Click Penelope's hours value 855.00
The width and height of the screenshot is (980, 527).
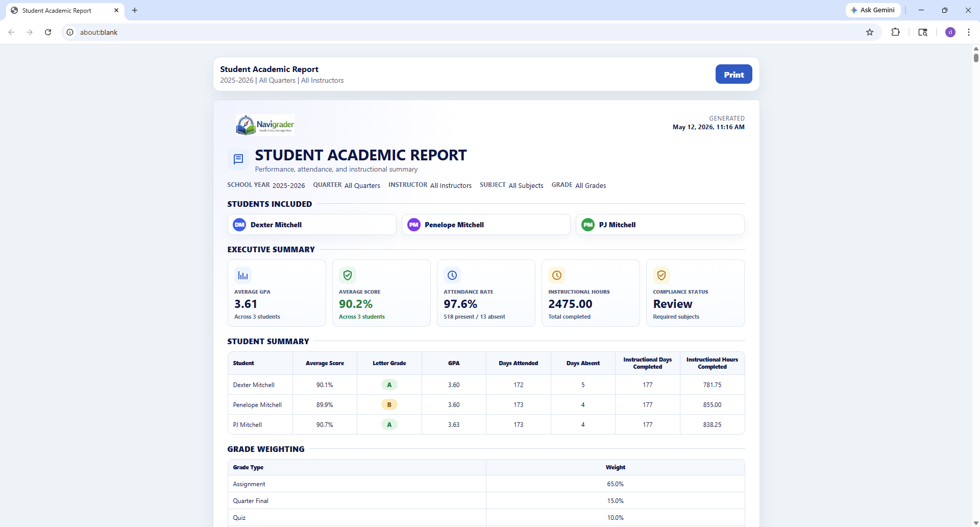click(x=712, y=405)
